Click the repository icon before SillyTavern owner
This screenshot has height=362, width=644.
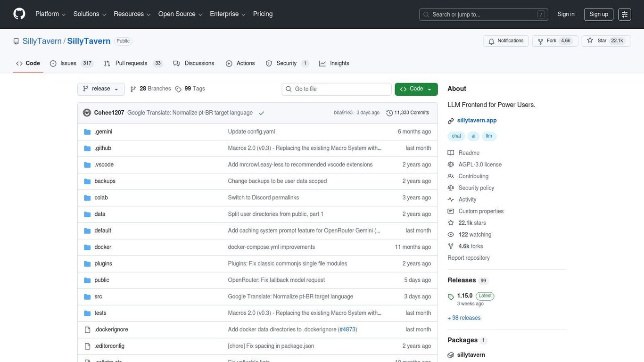(16, 41)
